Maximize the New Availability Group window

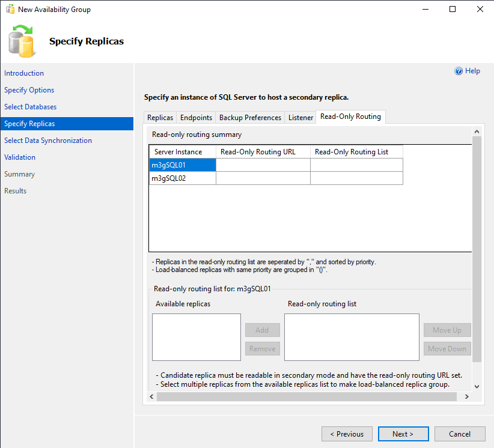(x=453, y=9)
